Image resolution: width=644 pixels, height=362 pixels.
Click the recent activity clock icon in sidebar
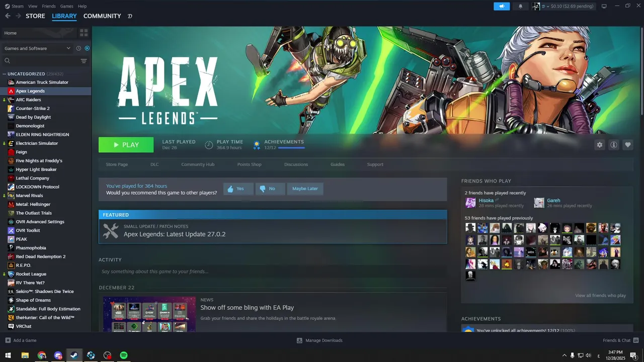(x=78, y=48)
